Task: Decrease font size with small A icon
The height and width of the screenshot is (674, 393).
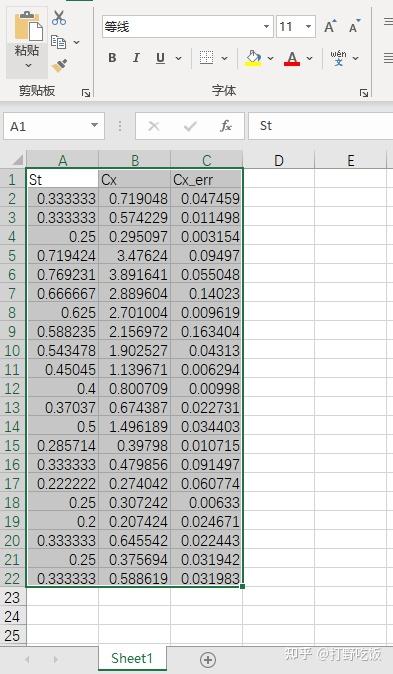Action: [x=354, y=27]
